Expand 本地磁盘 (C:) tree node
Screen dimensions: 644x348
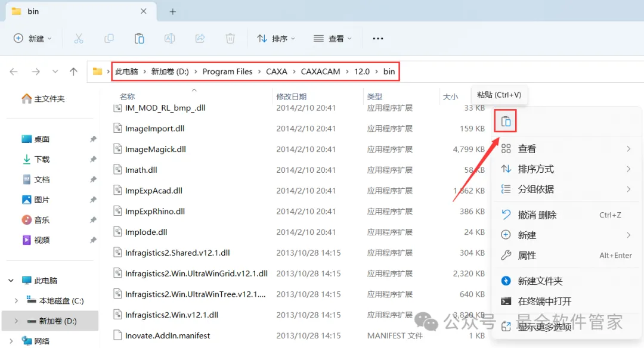(17, 301)
